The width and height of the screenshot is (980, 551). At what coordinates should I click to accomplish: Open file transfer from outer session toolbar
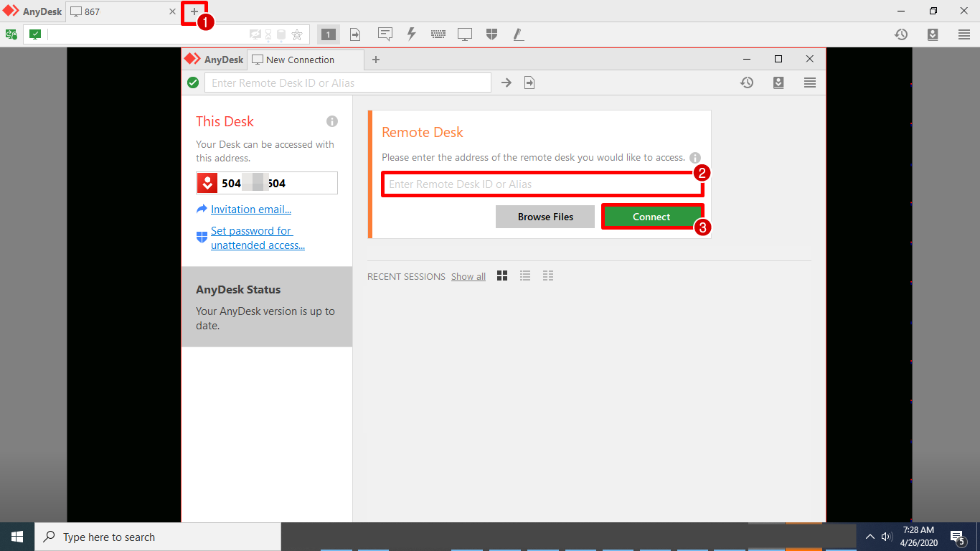[x=355, y=34]
